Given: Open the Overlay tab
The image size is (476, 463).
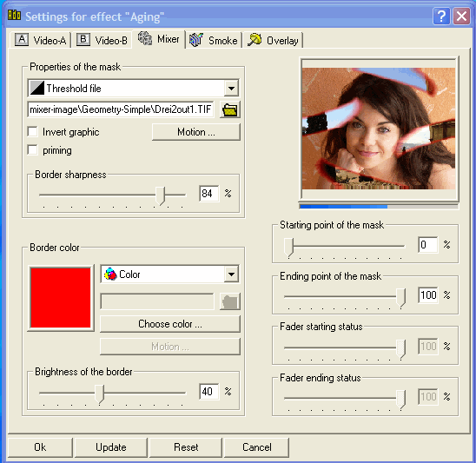Looking at the screenshot, I should click(x=274, y=40).
